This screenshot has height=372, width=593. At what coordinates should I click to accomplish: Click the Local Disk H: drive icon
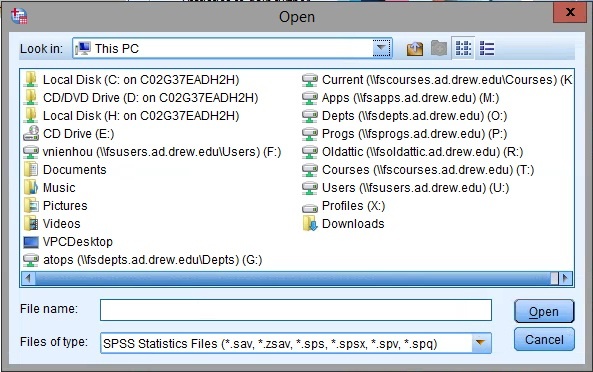(31, 116)
